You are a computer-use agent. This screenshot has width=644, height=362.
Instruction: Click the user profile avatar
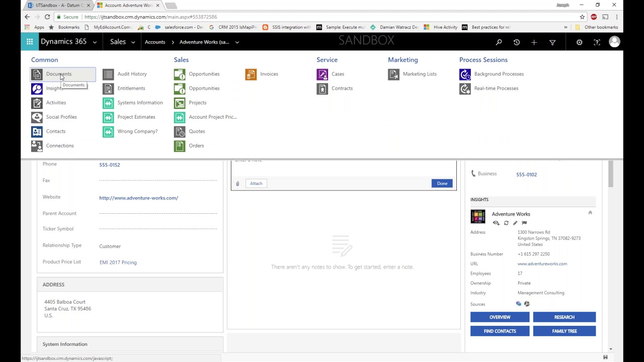pos(614,42)
